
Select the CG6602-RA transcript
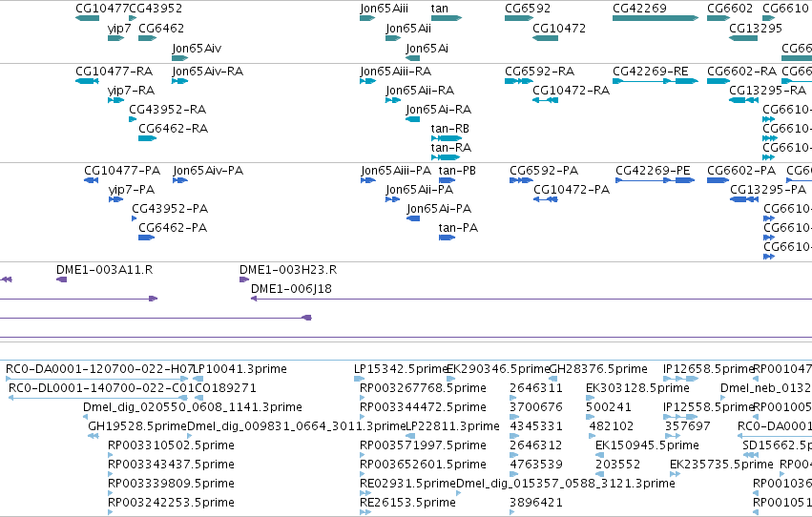pos(718,81)
